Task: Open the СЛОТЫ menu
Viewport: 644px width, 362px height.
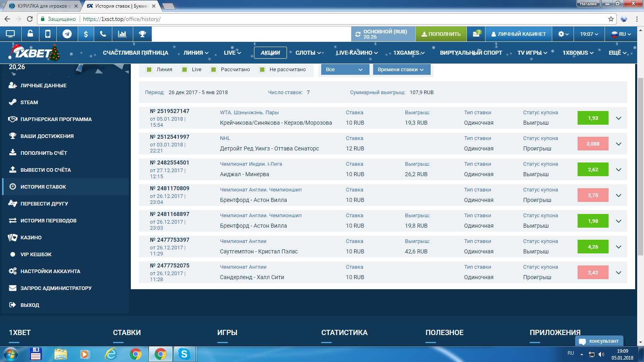Action: click(308, 53)
